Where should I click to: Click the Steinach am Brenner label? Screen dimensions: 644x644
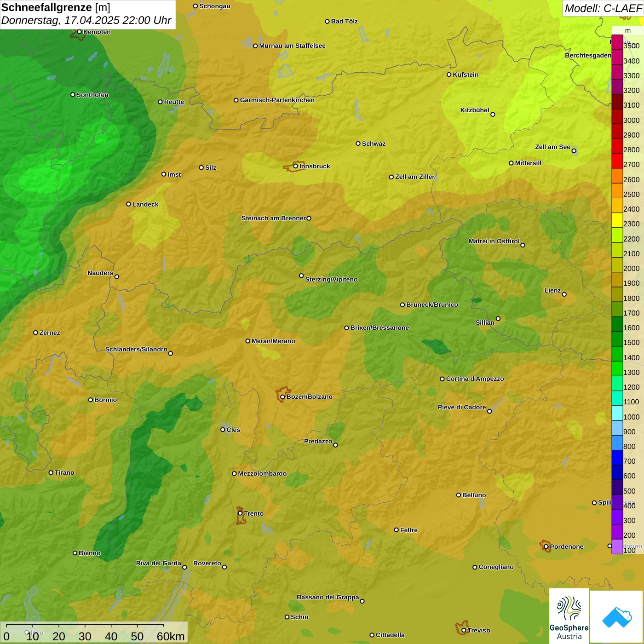(273, 218)
